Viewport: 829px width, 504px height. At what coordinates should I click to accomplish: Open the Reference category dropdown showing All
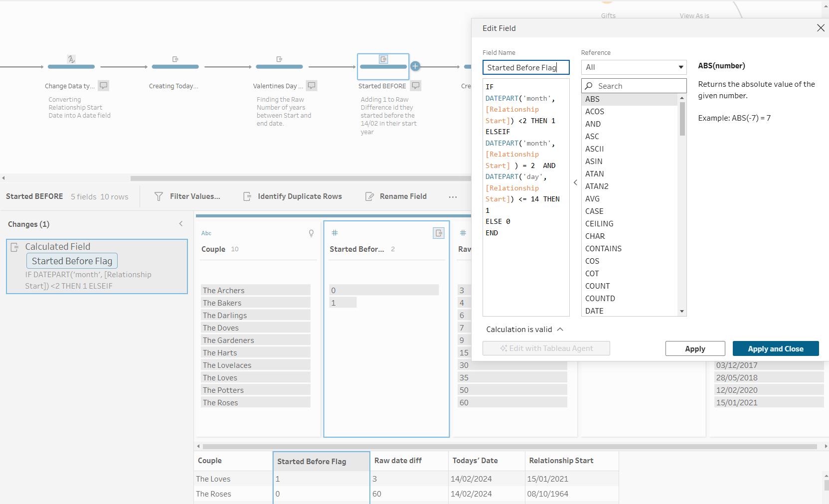click(634, 67)
